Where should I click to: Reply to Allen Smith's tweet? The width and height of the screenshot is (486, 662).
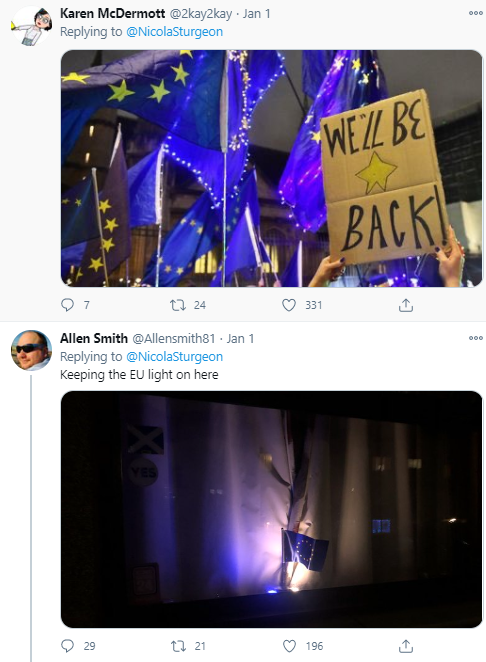(68, 646)
